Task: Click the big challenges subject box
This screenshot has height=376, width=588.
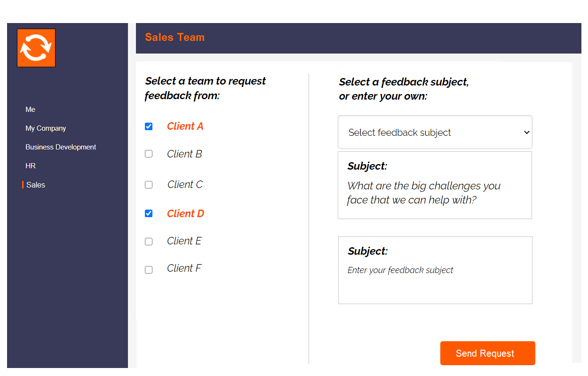Action: coord(435,185)
